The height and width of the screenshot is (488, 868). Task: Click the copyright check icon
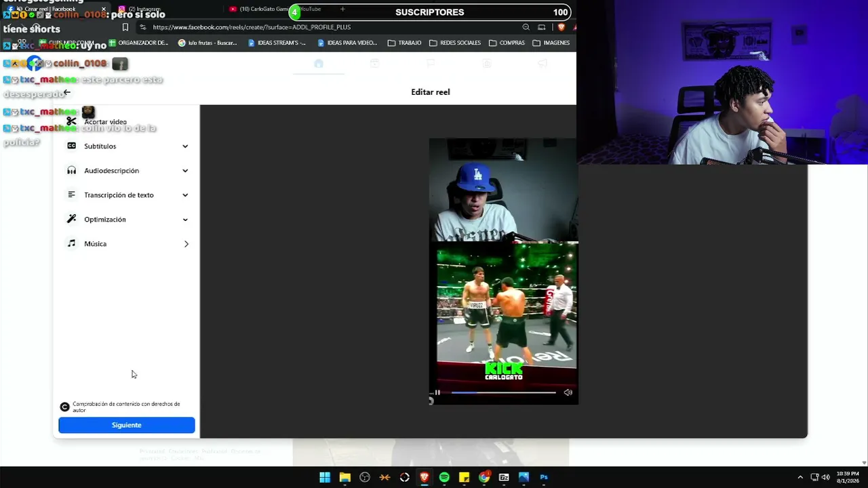pyautogui.click(x=64, y=407)
